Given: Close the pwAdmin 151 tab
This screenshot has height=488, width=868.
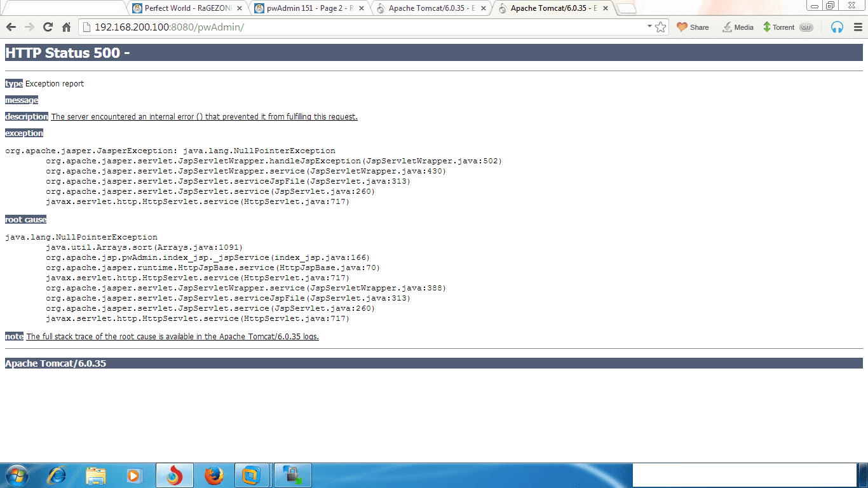Looking at the screenshot, I should click(x=361, y=9).
